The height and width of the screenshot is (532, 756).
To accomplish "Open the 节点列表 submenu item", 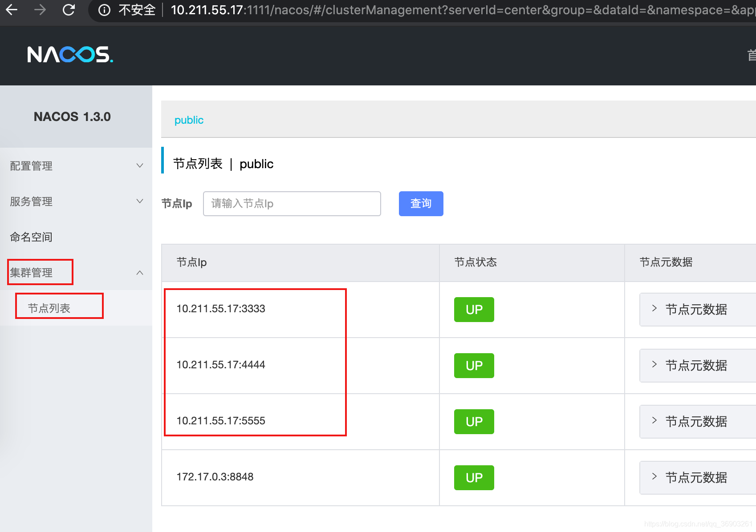I will click(76, 308).
